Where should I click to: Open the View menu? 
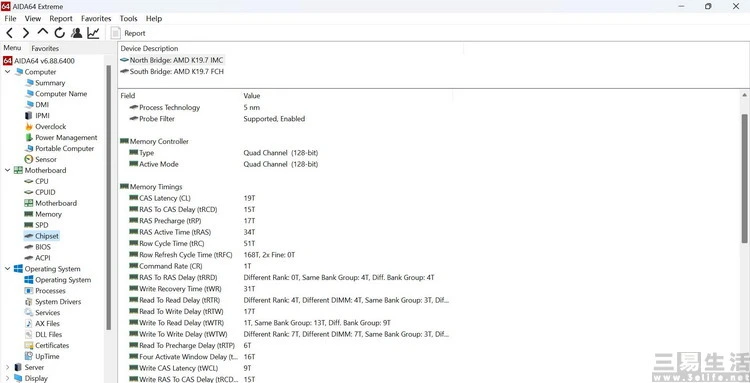pyautogui.click(x=33, y=19)
